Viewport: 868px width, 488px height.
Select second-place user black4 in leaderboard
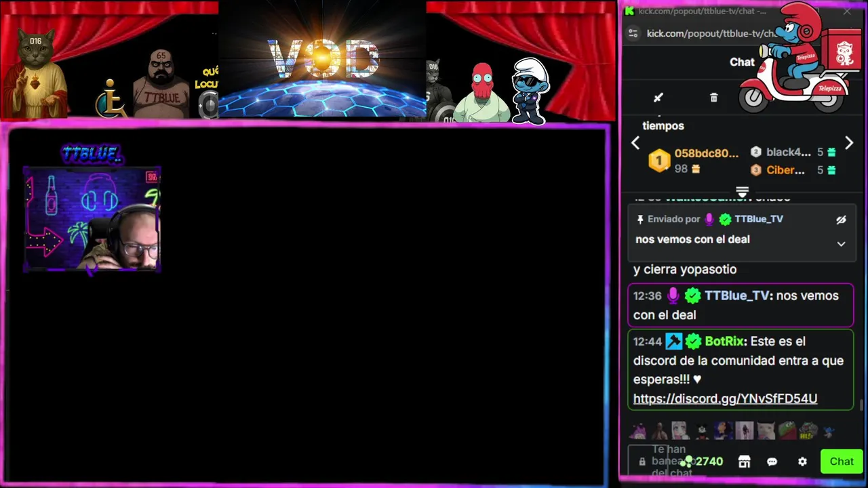(788, 152)
